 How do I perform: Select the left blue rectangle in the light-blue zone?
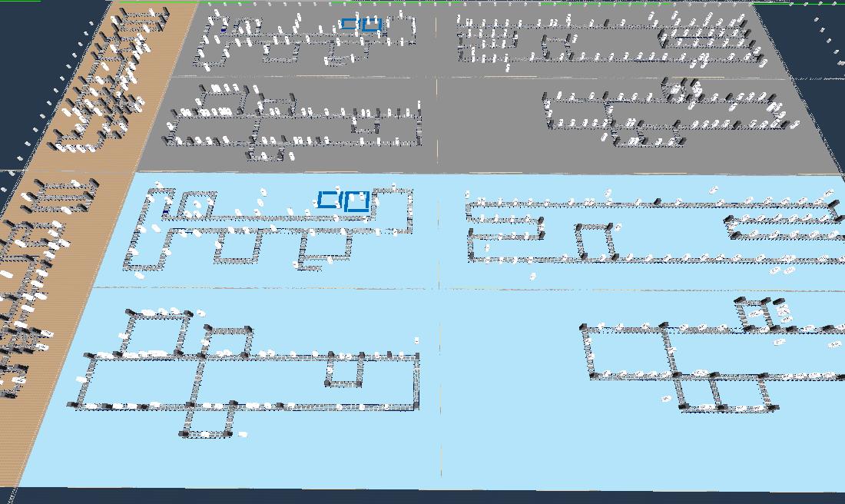328,201
